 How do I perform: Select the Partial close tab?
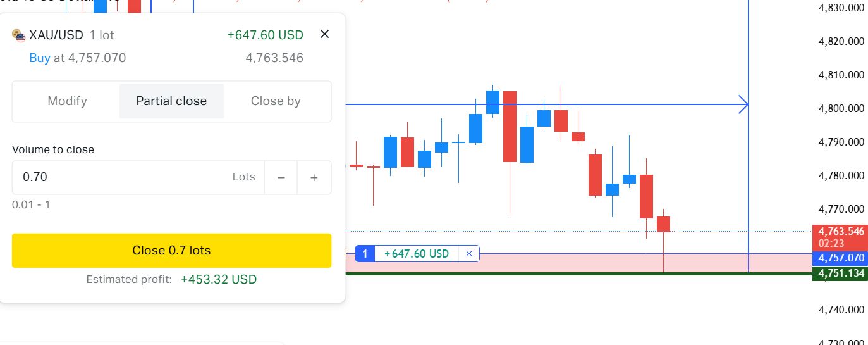(x=171, y=101)
